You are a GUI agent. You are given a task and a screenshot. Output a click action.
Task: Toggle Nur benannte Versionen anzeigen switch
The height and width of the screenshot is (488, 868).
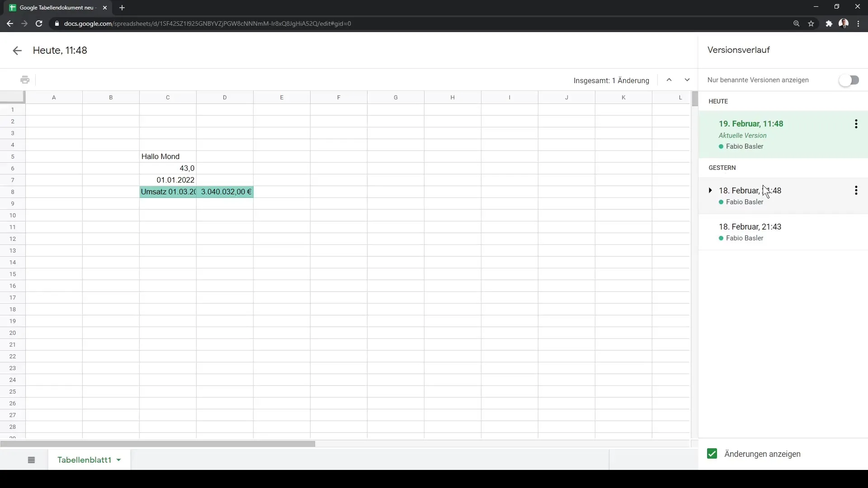click(849, 80)
